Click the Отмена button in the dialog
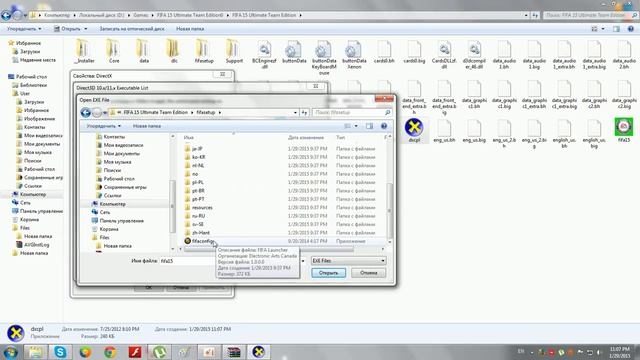The image size is (640, 360). coord(369,273)
